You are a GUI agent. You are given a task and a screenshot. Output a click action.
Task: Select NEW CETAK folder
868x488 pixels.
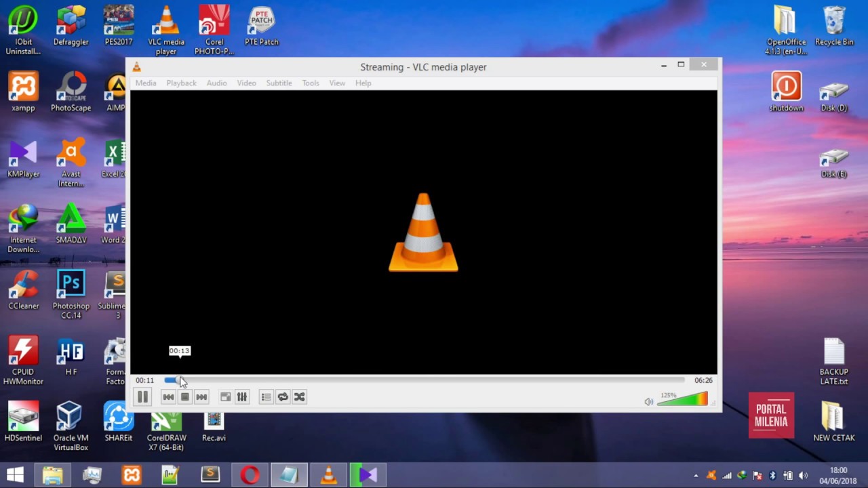click(834, 422)
